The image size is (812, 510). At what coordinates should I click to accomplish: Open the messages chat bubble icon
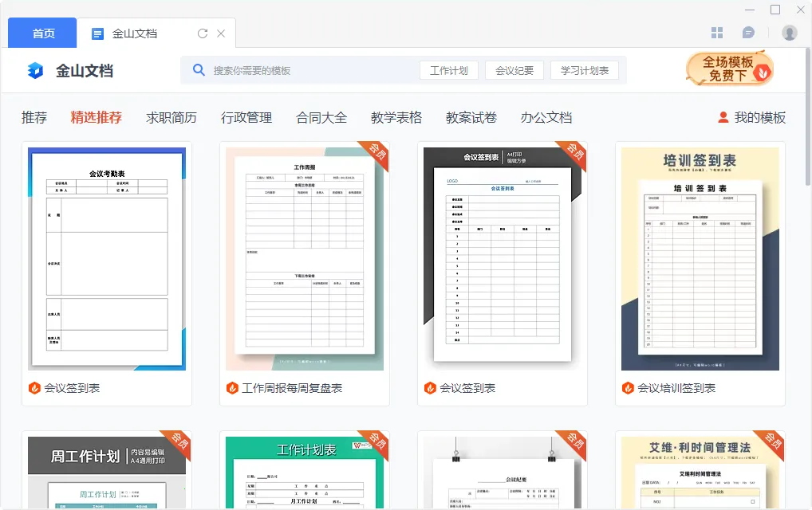tap(748, 33)
